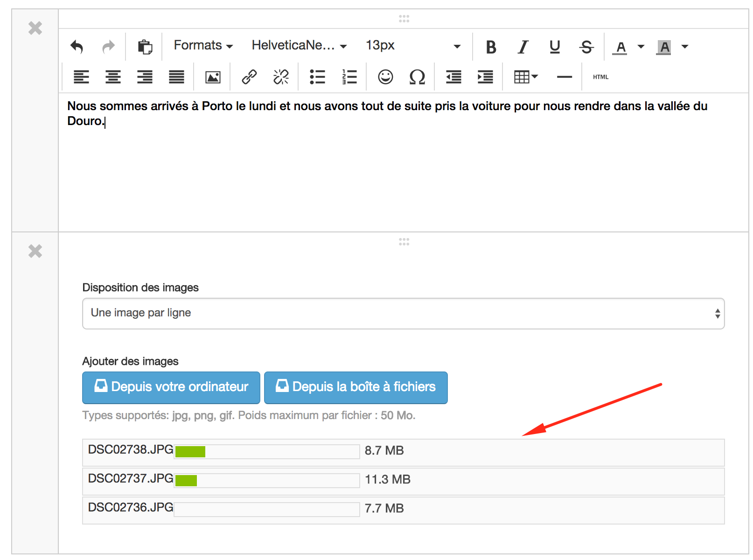
Task: Open the HelveticaNeue font family dropdown
Action: pos(299,46)
